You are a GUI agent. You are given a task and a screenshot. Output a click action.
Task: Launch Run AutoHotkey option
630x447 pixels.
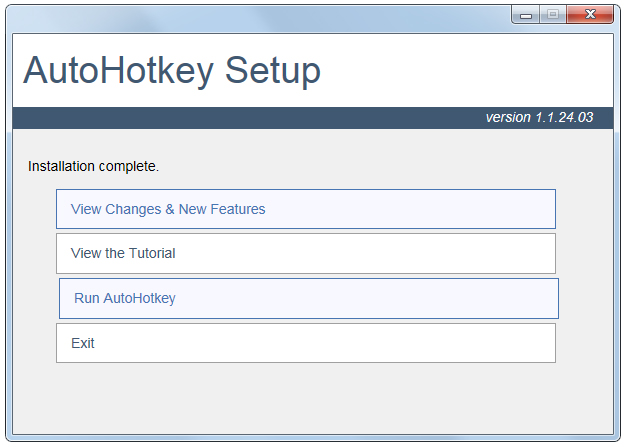pyautogui.click(x=309, y=298)
